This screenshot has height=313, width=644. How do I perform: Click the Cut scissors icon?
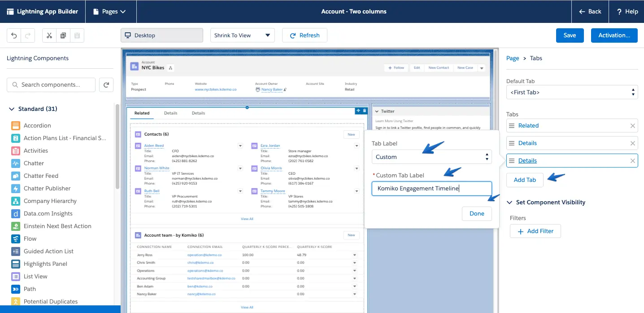point(49,35)
